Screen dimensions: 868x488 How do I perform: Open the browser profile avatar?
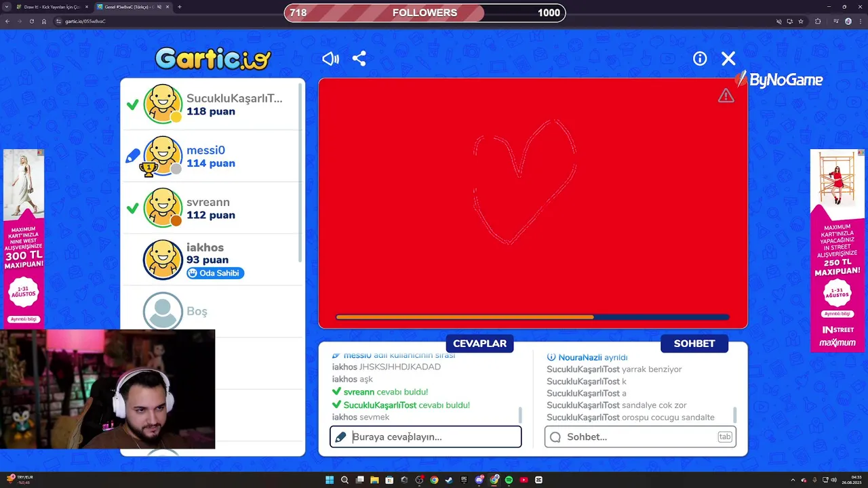[x=848, y=21]
